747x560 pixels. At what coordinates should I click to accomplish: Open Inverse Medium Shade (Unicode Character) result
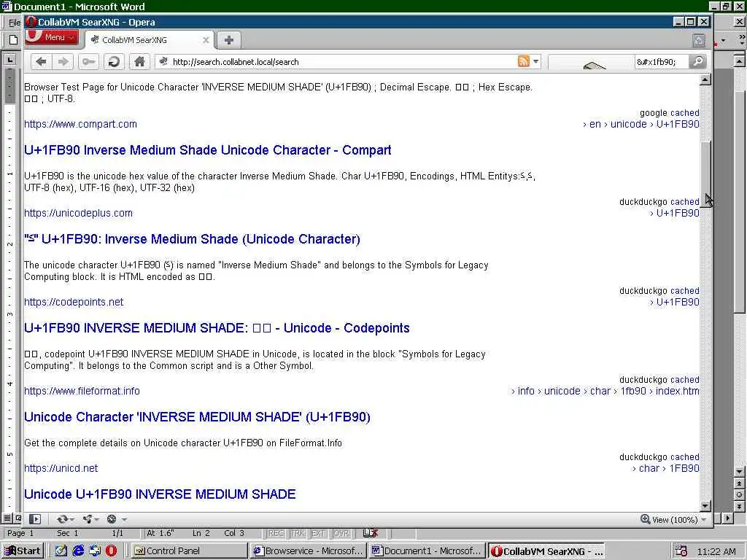pos(192,238)
